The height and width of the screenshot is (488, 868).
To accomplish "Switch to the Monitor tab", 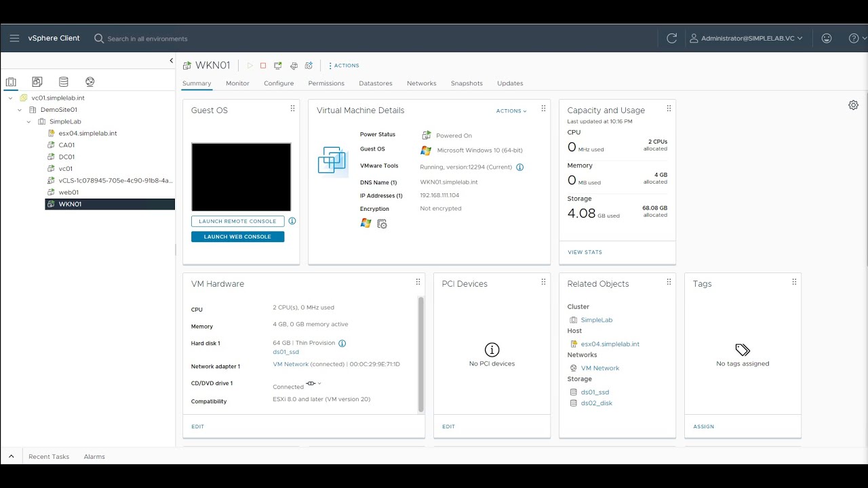I will click(x=237, y=83).
